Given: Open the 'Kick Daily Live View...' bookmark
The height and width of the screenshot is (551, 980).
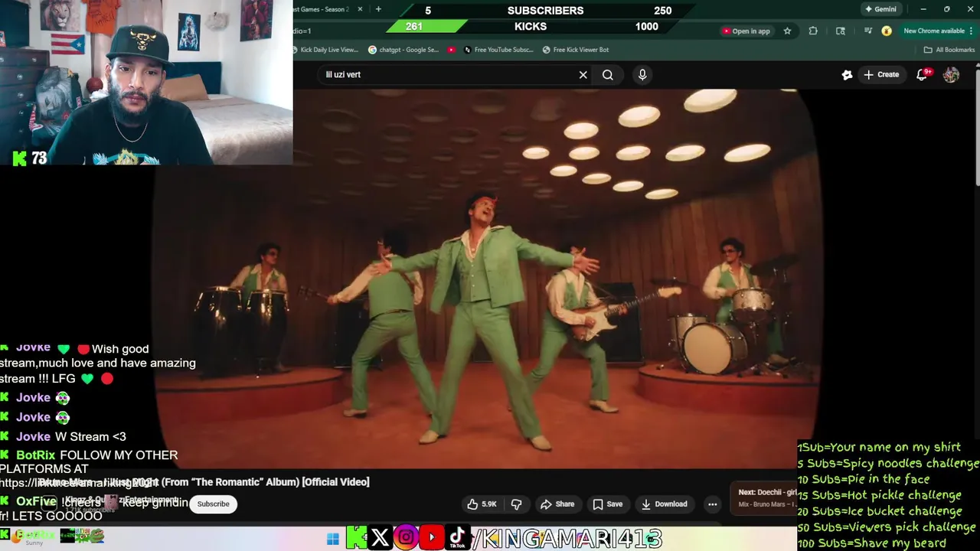Looking at the screenshot, I should tap(325, 50).
